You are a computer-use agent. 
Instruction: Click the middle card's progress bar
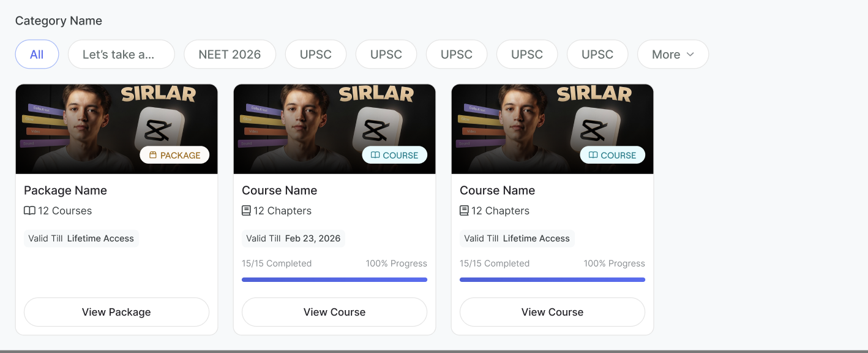pos(334,279)
